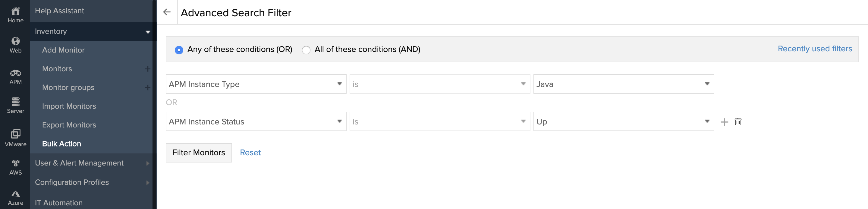Select All of these conditions (AND)

coord(306,50)
